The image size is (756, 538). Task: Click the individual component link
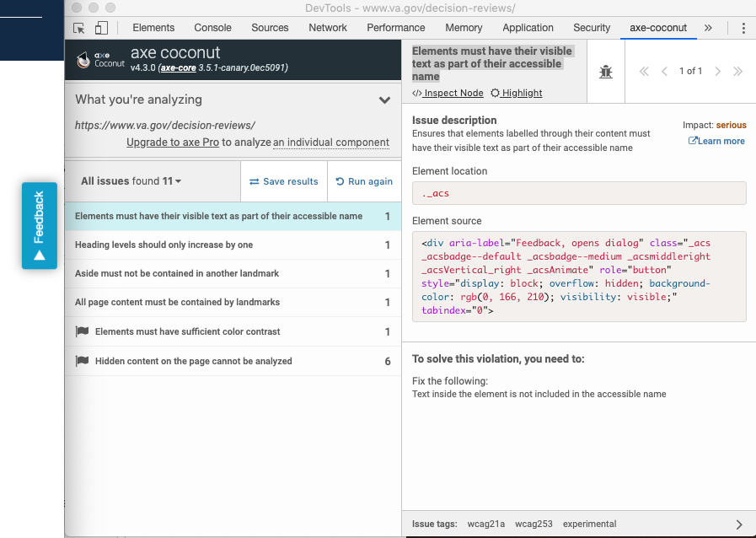pyautogui.click(x=331, y=143)
